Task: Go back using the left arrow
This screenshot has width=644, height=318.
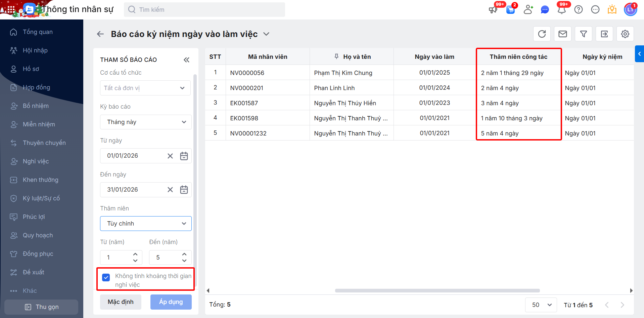Action: tap(100, 34)
